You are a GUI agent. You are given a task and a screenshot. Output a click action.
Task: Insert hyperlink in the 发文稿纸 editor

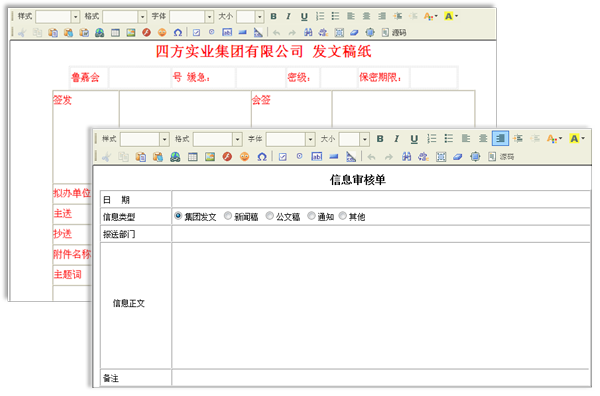99,33
